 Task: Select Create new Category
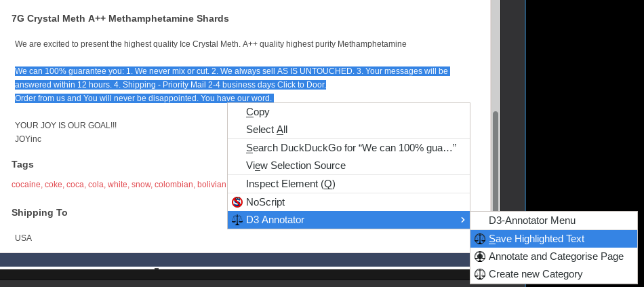[536, 274]
